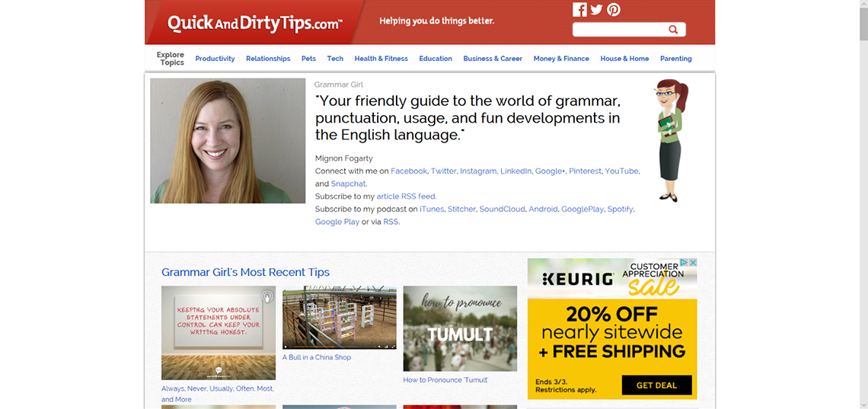Open the Facebook icon in the header

[x=579, y=10]
